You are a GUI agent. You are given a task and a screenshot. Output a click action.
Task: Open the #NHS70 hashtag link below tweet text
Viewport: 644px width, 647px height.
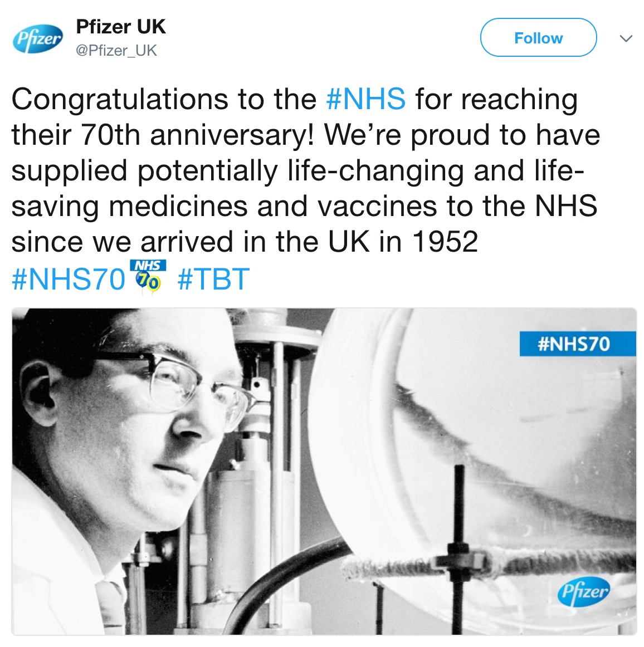[68, 279]
